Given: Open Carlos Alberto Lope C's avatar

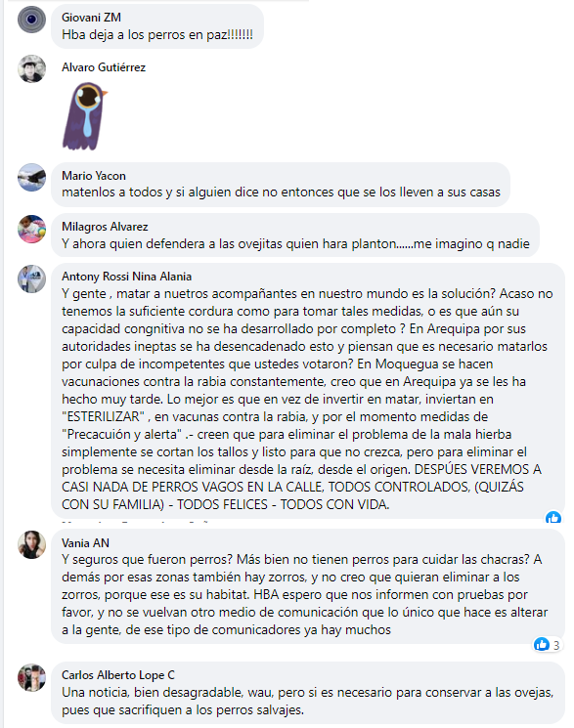Looking at the screenshot, I should click(31, 677).
